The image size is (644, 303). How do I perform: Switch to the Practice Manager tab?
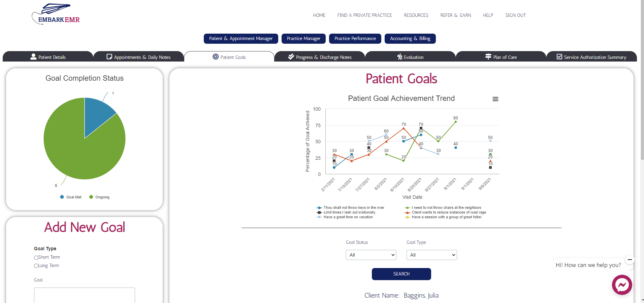(303, 38)
